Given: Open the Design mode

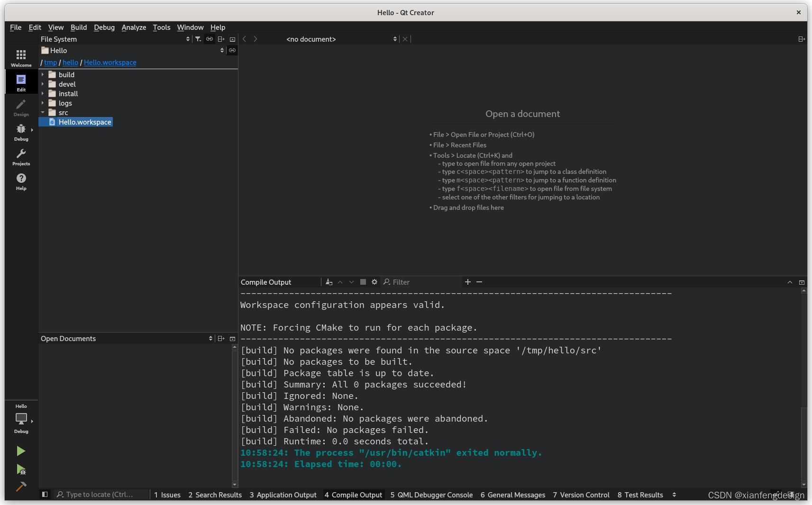Looking at the screenshot, I should click(21, 107).
